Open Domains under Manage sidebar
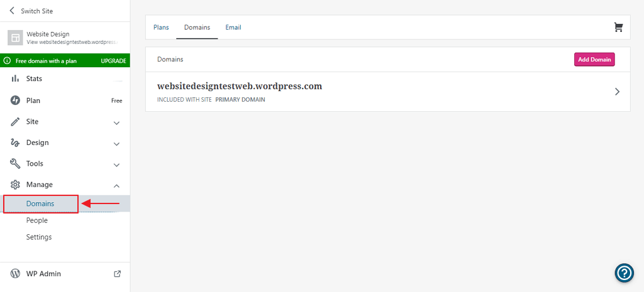The image size is (644, 292). (40, 203)
